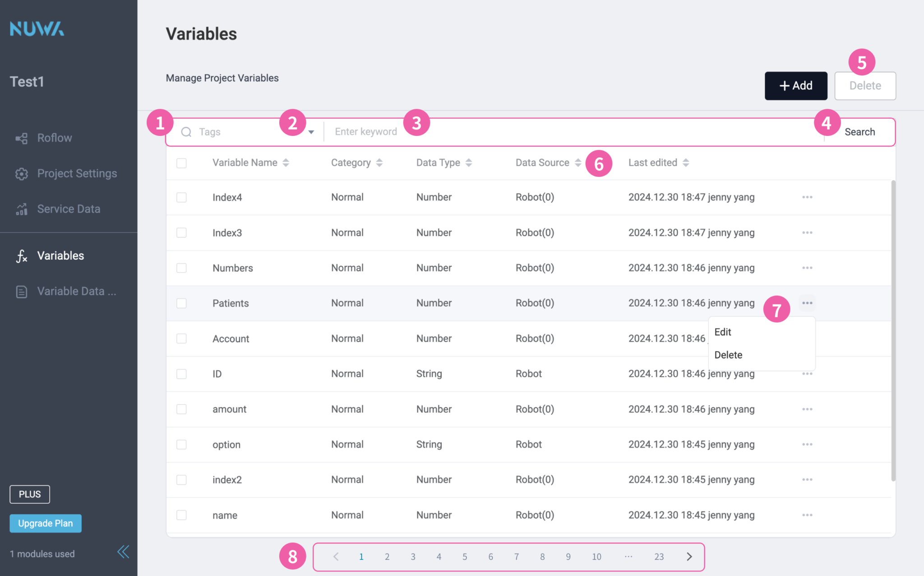Click the NUWA logo

[36, 28]
